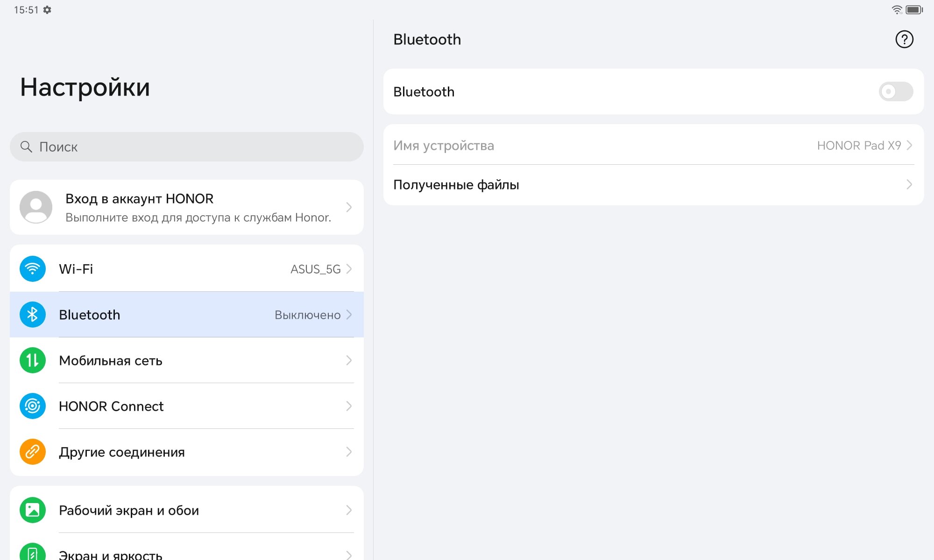Expand Wi-Fi row chevron next to ASUS_5G
The width and height of the screenshot is (934, 560).
pos(349,269)
